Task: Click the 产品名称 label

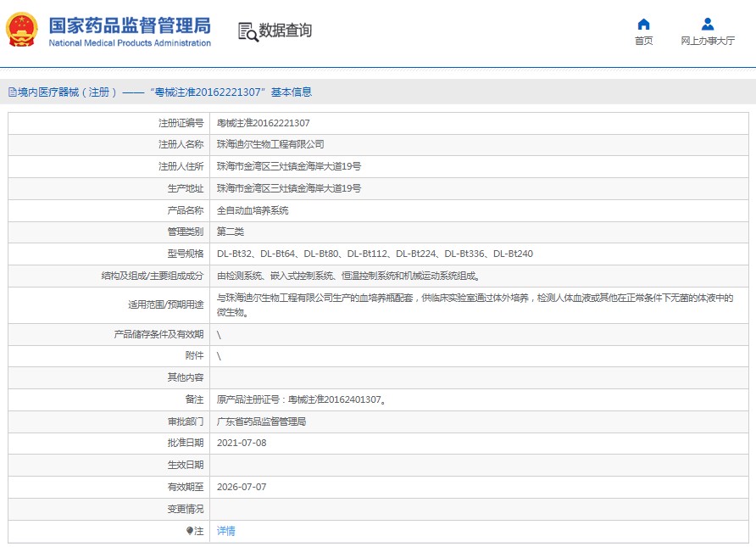Action: 185,210
